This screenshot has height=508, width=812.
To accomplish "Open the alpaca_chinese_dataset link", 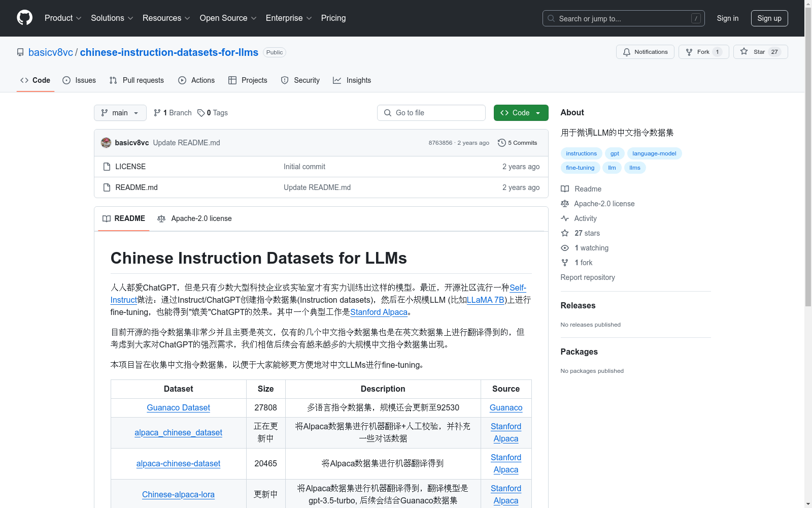I will (178, 432).
